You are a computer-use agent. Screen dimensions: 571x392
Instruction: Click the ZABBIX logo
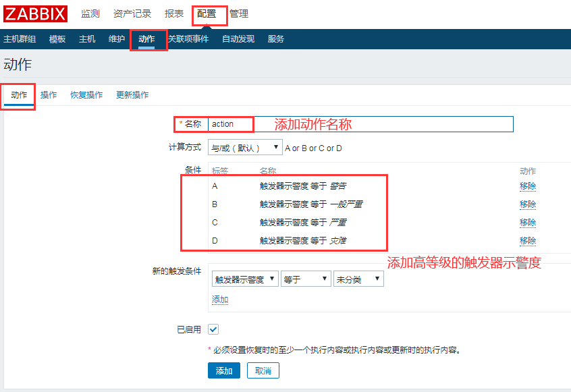coord(35,13)
